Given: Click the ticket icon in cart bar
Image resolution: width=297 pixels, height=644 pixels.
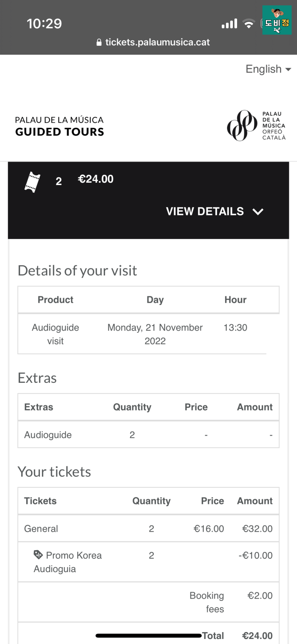Looking at the screenshot, I should tap(32, 182).
